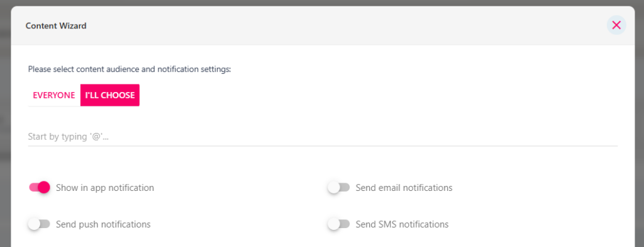
Task: Disable the Show in app notification toggle
Action: click(x=40, y=188)
